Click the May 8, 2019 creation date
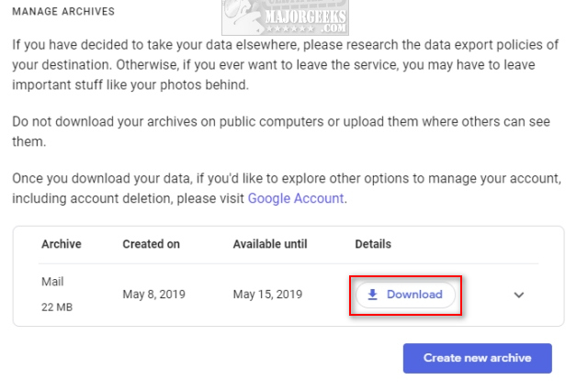Image resolution: width=588 pixels, height=391 pixels. pos(153,295)
